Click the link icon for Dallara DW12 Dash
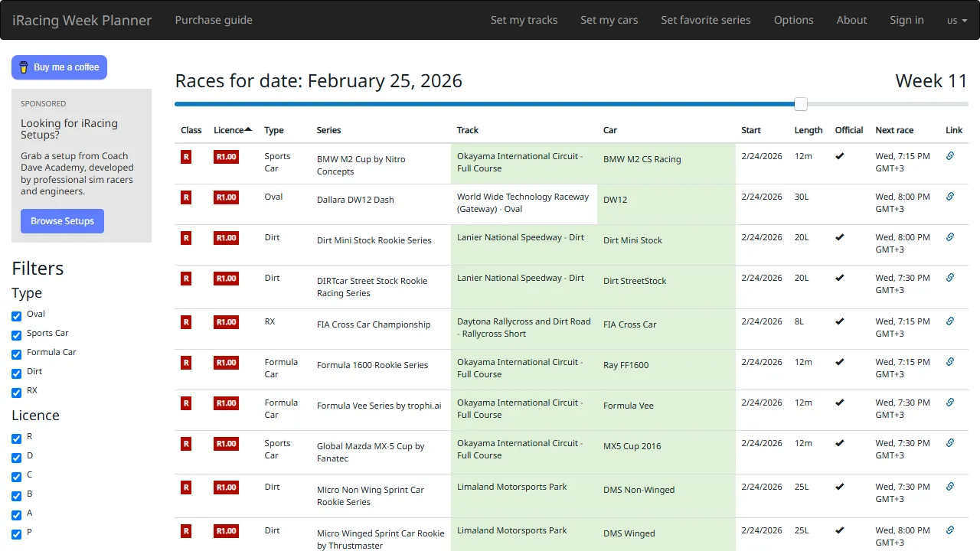Viewport: 980px width, 551px height. pyautogui.click(x=949, y=197)
